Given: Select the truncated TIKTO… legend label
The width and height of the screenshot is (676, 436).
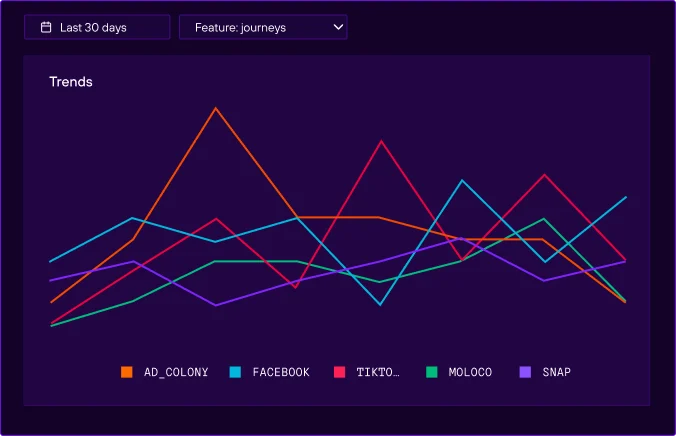Looking at the screenshot, I should pyautogui.click(x=378, y=372).
